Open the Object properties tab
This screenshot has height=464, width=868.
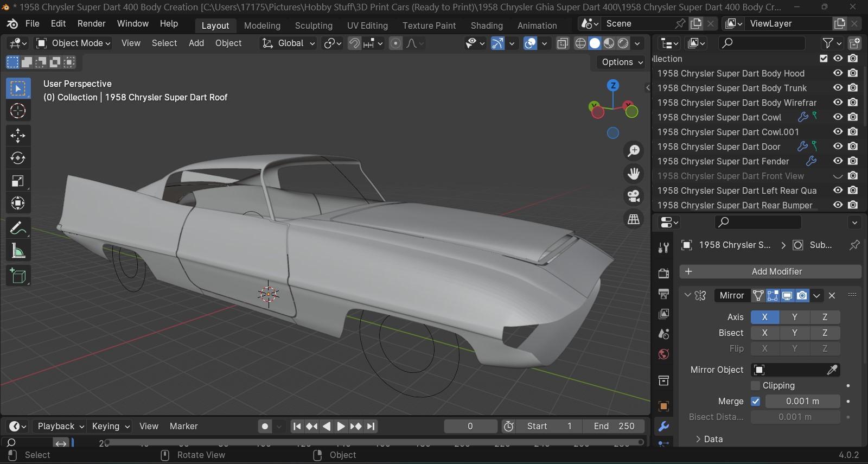tap(663, 406)
